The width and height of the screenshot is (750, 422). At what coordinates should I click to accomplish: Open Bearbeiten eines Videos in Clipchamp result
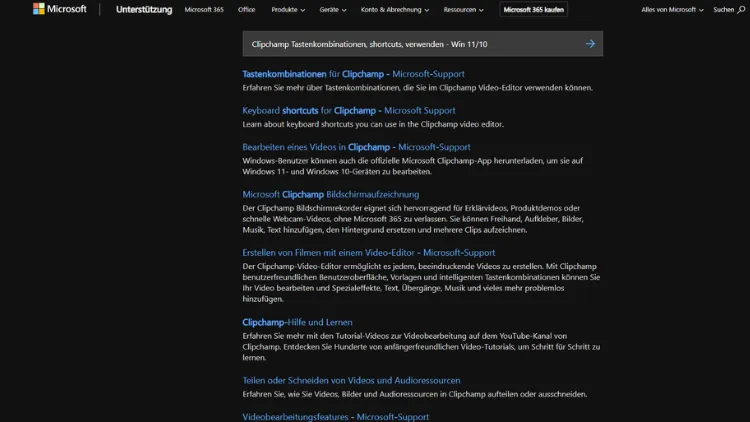(x=356, y=147)
